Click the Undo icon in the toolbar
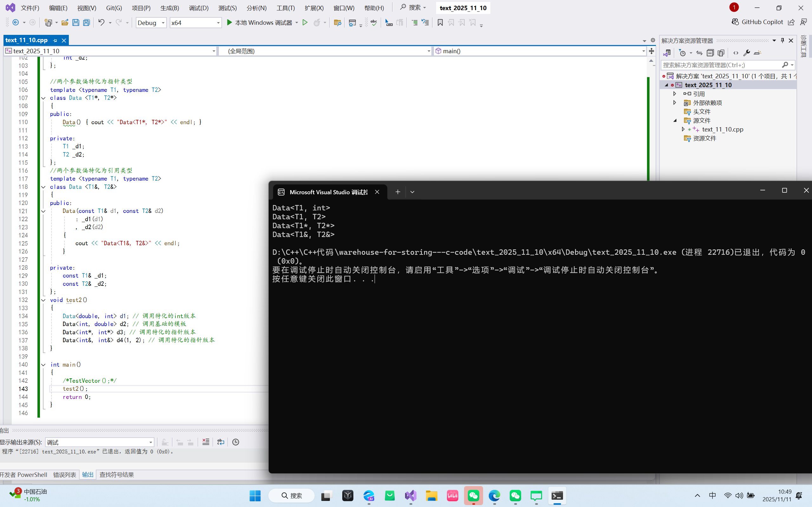Image resolution: width=812 pixels, height=507 pixels. tap(101, 22)
